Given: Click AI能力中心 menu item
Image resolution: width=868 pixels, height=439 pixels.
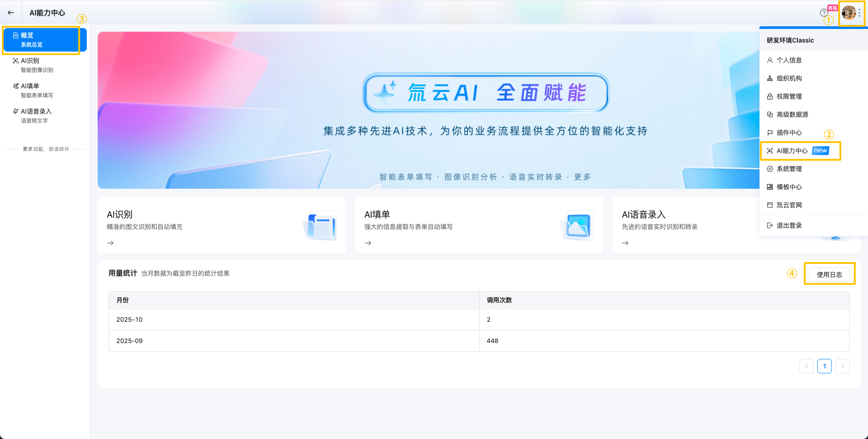Looking at the screenshot, I should [792, 151].
